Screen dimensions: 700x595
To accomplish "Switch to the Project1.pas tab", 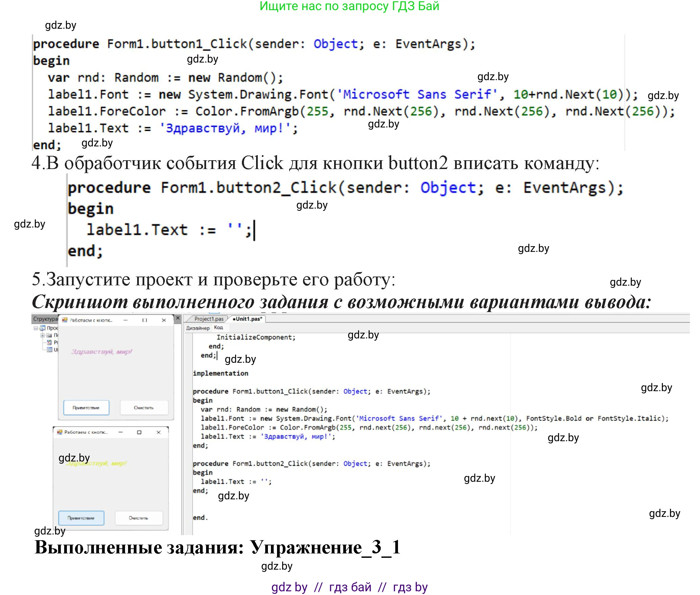I will tap(208, 318).
